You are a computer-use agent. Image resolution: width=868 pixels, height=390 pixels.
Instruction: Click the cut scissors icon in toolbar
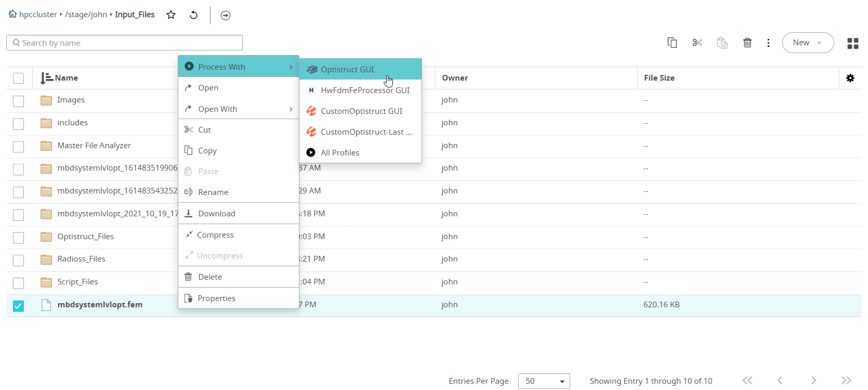click(x=698, y=43)
